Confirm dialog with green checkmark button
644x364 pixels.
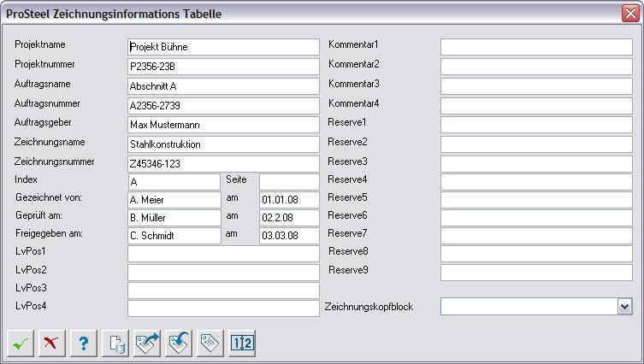[21, 343]
